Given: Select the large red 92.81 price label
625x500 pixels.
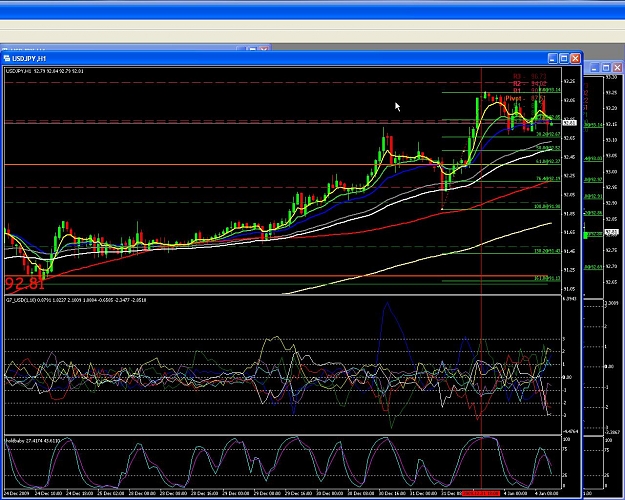Looking at the screenshot, I should pyautogui.click(x=25, y=283).
